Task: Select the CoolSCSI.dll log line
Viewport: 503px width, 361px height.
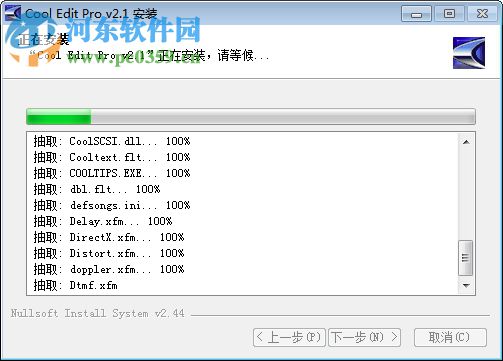Action: pos(112,141)
